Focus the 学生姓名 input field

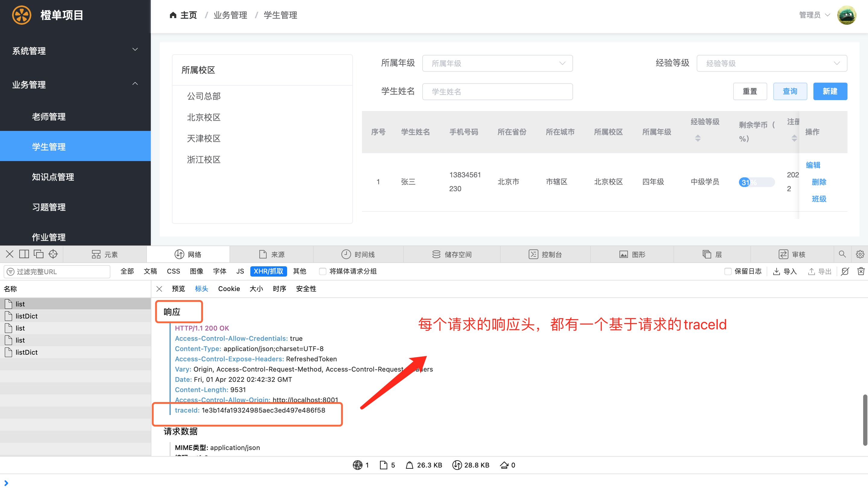point(497,92)
